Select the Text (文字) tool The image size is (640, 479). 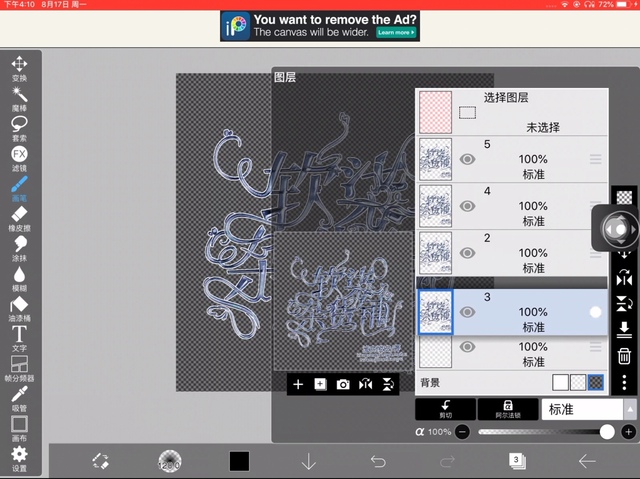[x=19, y=337]
